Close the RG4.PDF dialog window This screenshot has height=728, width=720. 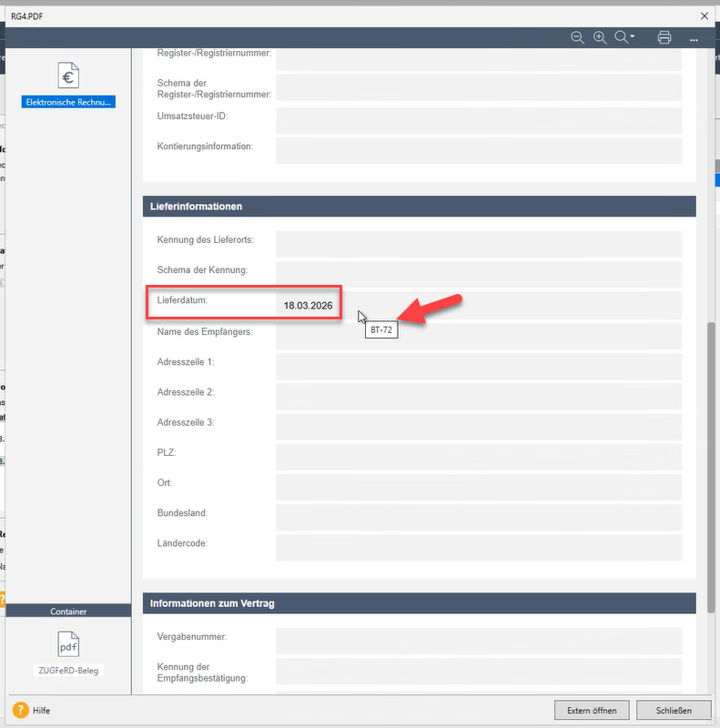703,15
